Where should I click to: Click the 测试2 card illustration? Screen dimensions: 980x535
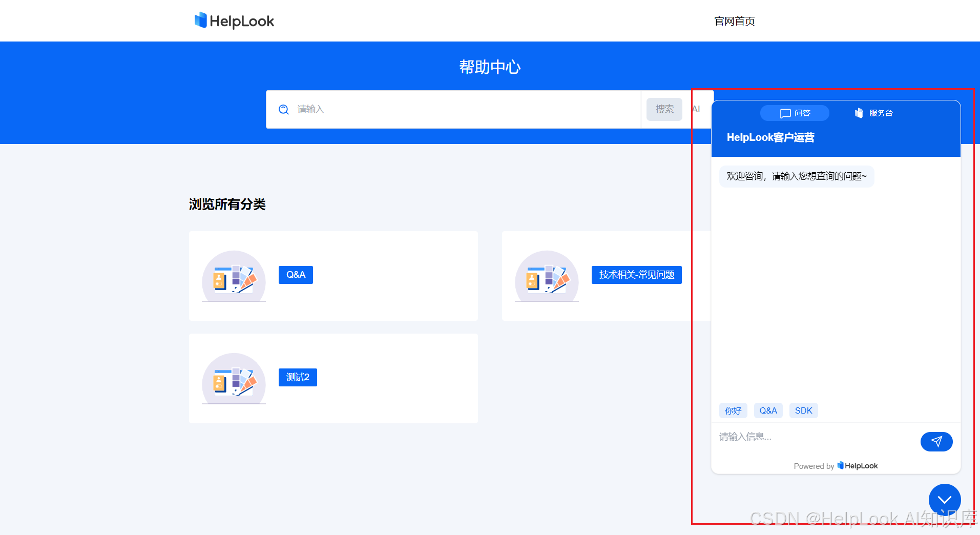234,379
